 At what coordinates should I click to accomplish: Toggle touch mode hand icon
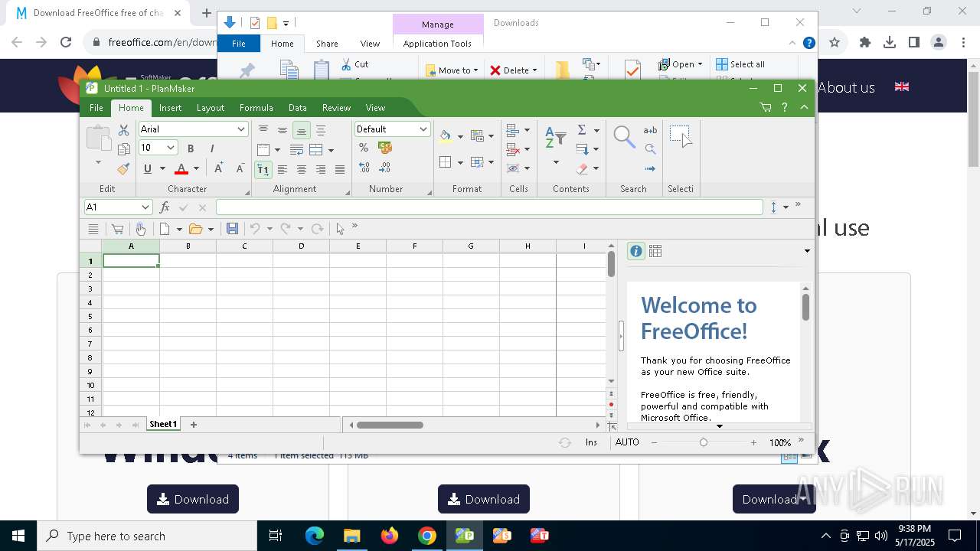tap(141, 229)
